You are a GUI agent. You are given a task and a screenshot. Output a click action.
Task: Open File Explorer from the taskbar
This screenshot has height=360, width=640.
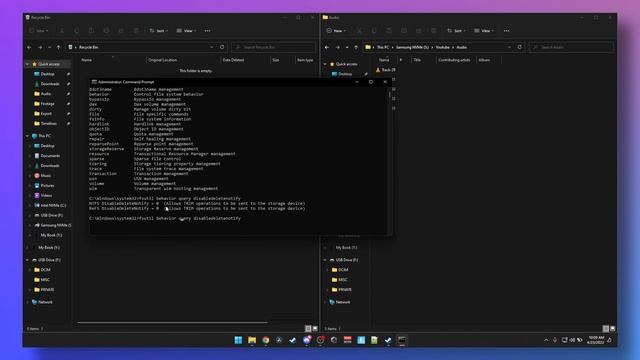coord(252,340)
